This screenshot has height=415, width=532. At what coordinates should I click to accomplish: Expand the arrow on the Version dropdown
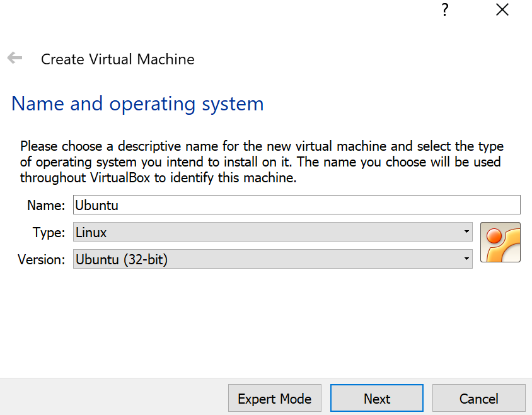pos(466,259)
